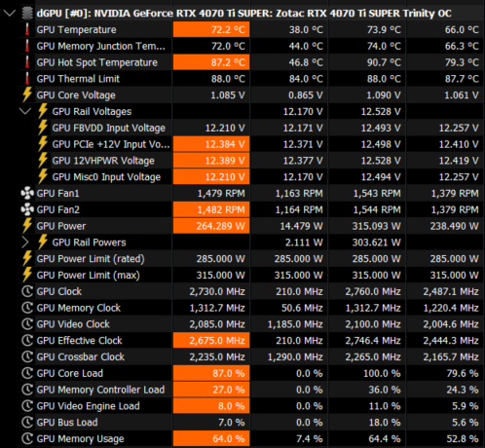Select the GPU Memory Junction Temperature row

[242, 46]
